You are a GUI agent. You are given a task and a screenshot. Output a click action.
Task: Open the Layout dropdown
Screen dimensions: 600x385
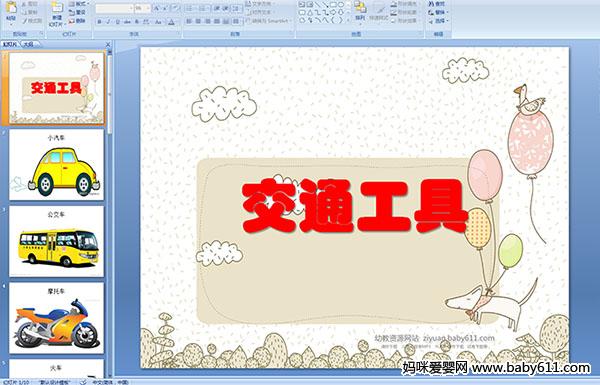click(79, 4)
